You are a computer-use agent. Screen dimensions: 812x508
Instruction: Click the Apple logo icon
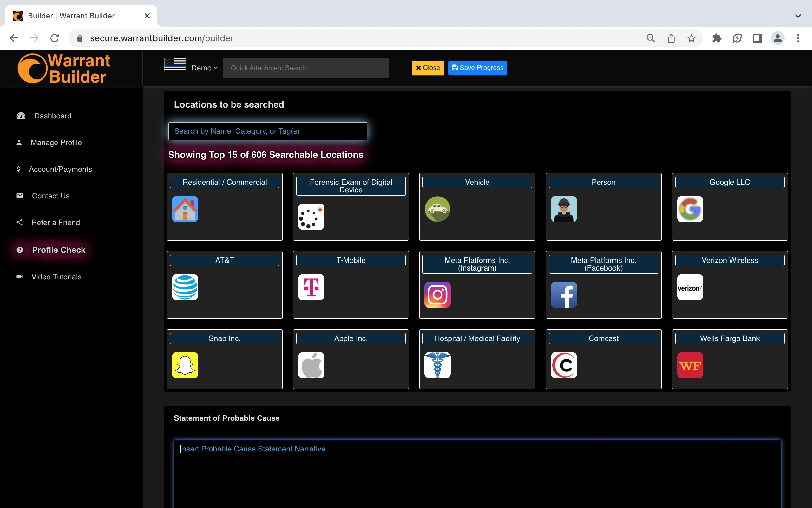coord(311,365)
